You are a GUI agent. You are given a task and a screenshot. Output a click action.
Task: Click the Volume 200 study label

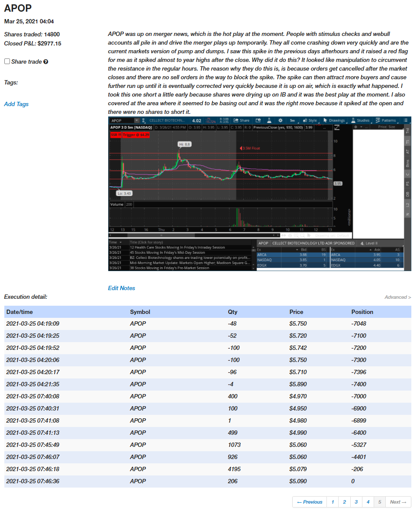121,204
